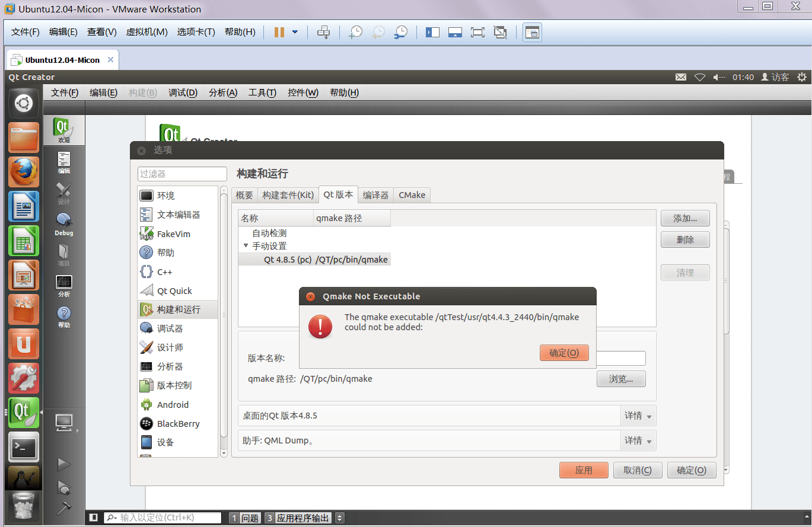Open dropdown arrow next to VMware pause

pos(295,32)
